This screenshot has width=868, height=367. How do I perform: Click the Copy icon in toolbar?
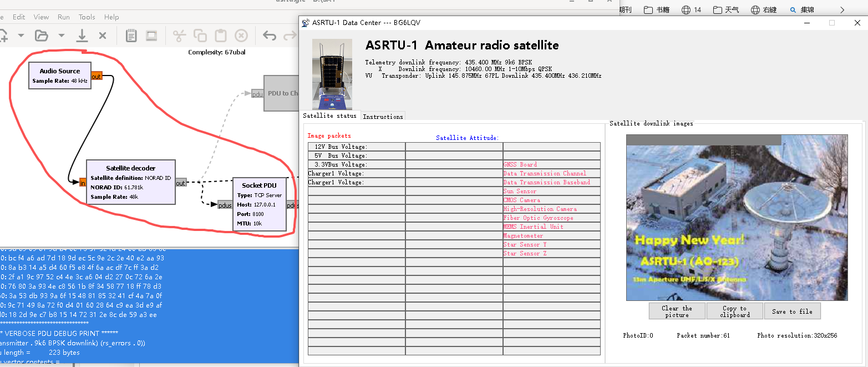pos(200,36)
